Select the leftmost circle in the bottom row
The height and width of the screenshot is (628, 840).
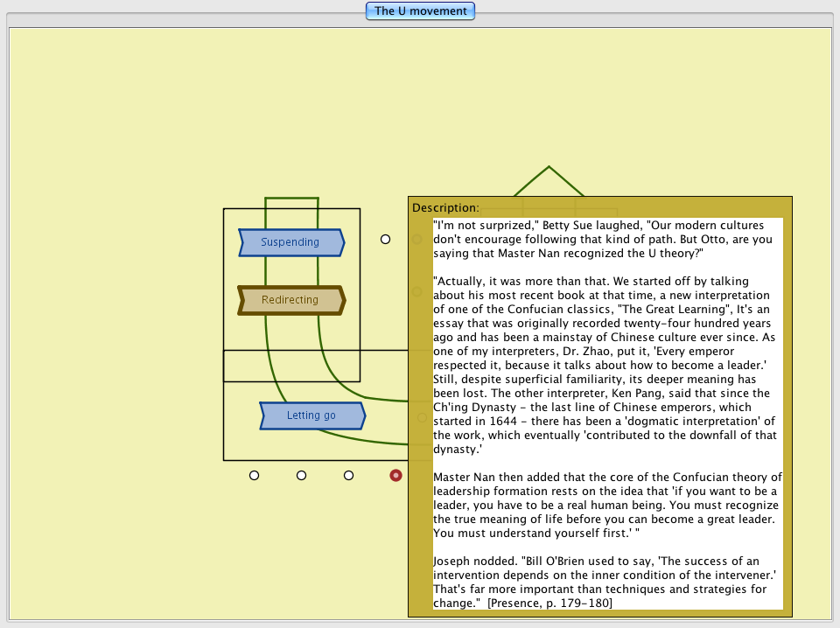(254, 475)
